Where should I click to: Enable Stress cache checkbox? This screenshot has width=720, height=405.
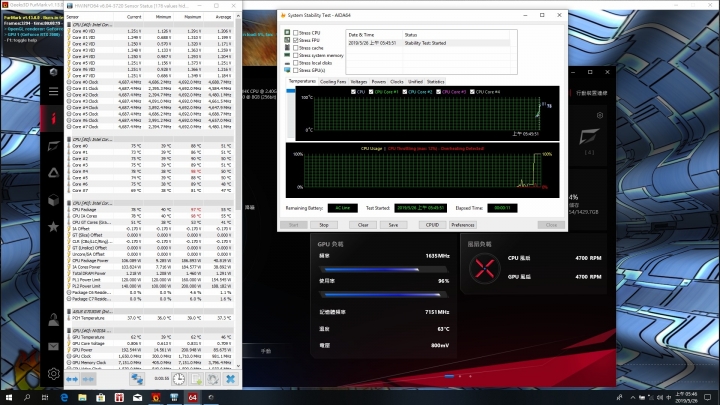296,48
